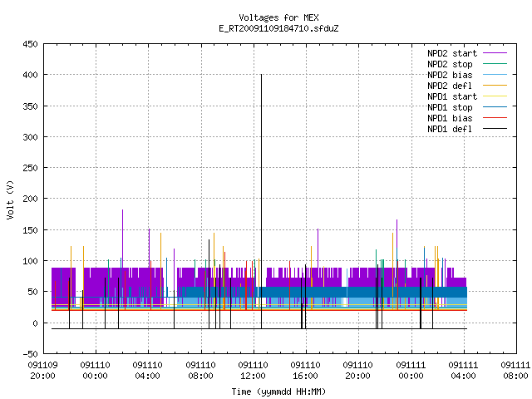This screenshot has height=399, width=532.
Task: Click the "091111 08:00" x-axis tick label
Action: 515,371
